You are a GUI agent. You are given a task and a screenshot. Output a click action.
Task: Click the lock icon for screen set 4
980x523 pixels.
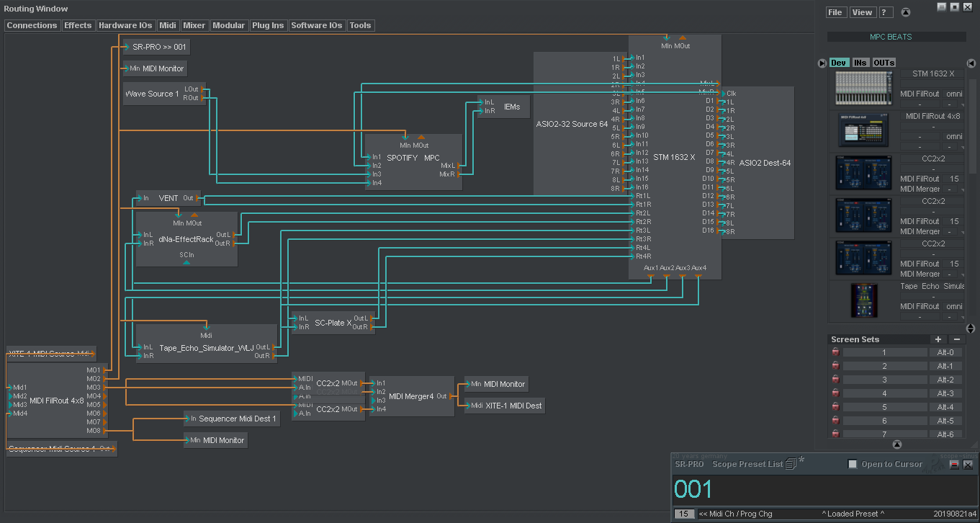pos(835,394)
